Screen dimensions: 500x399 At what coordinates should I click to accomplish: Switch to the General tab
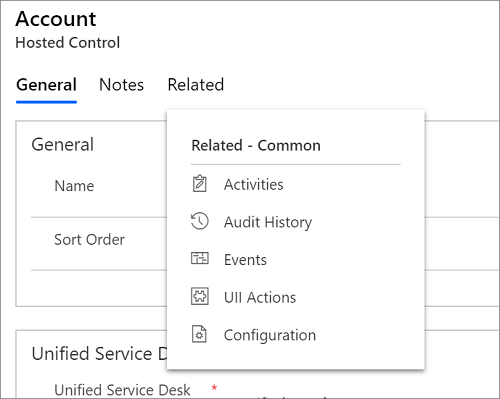46,85
